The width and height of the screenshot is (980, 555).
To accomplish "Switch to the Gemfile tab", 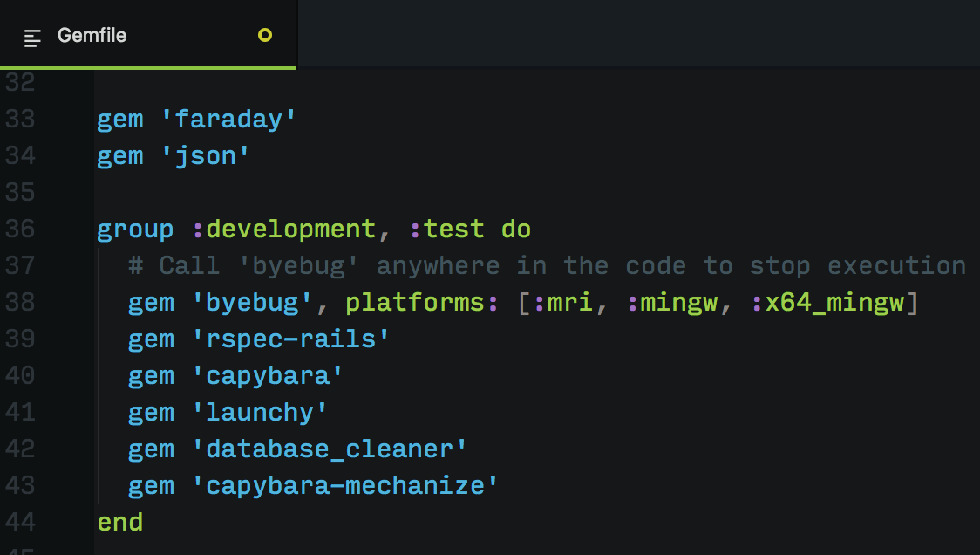I will [148, 36].
